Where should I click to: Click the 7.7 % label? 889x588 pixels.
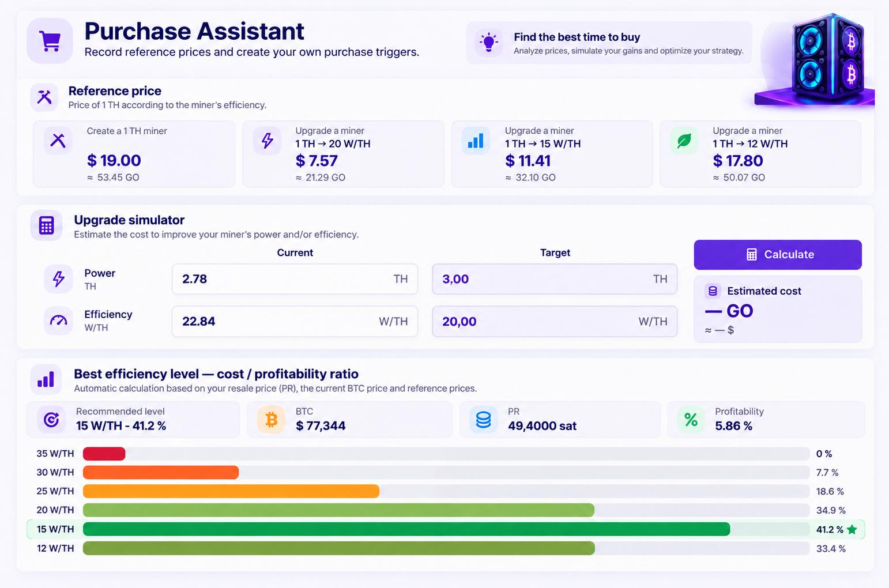[x=827, y=473]
